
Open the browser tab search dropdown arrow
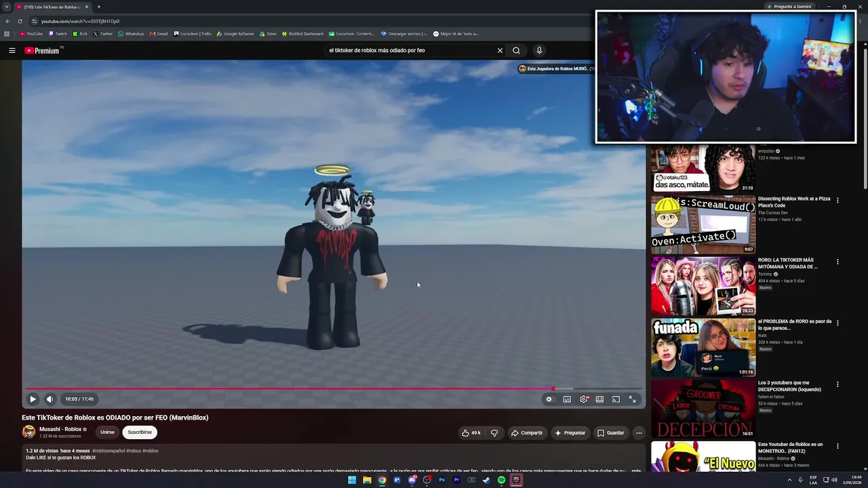coord(7,7)
